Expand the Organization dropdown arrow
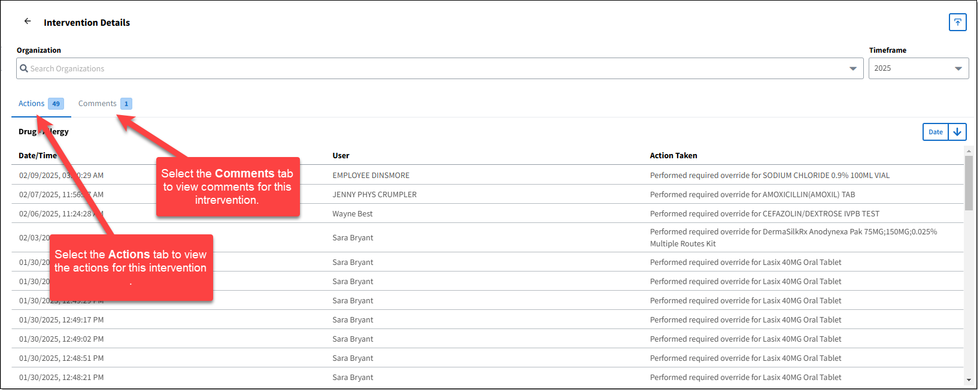This screenshot has height=392, width=980. 852,68
